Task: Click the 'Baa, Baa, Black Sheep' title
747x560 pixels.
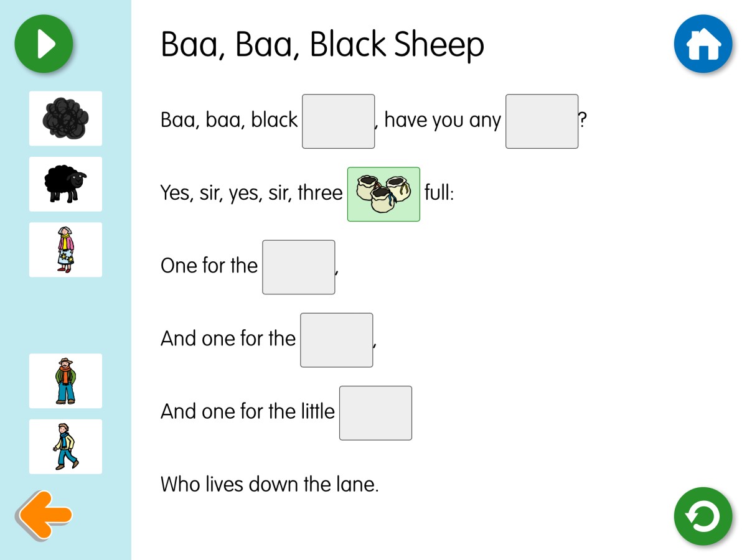Action: (x=322, y=45)
